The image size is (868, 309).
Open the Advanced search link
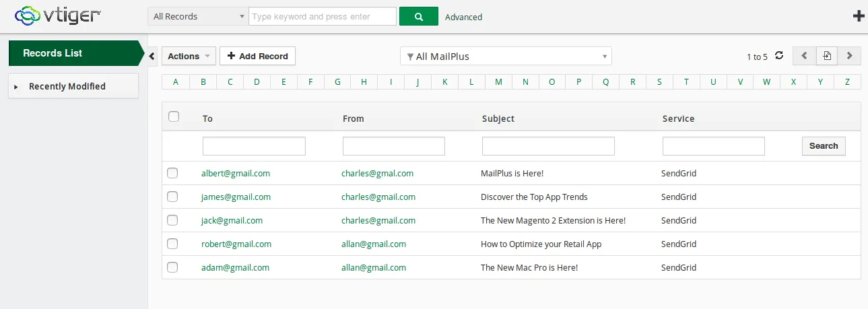[463, 17]
